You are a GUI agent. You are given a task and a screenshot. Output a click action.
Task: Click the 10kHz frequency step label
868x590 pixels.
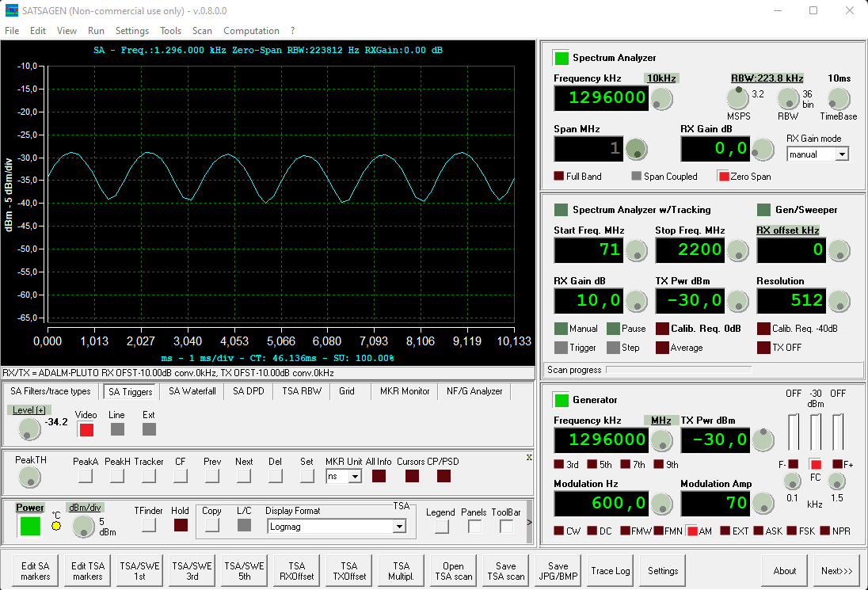[x=661, y=78]
